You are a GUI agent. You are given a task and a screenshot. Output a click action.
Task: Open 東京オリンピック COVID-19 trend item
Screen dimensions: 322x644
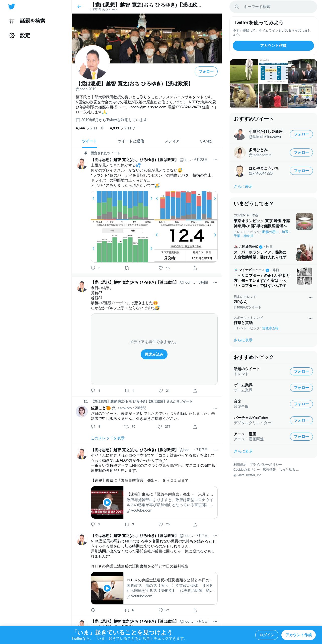[273, 225]
